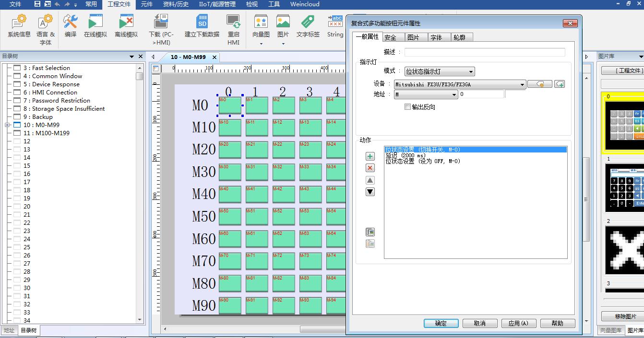Open 系统信息 system settings icon

pyautogui.click(x=19, y=26)
